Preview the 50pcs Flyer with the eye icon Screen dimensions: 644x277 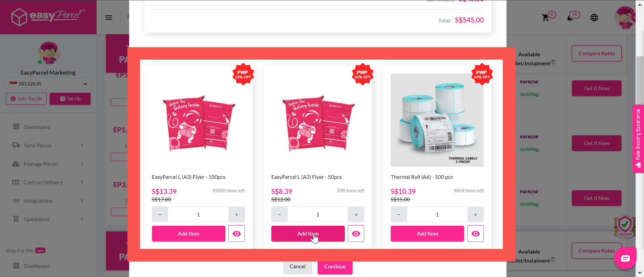[356, 233]
